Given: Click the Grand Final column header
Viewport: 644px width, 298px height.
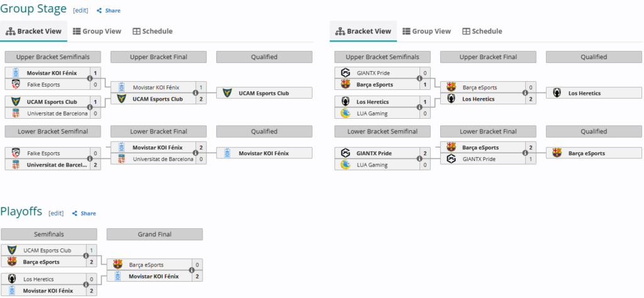Looking at the screenshot, I should pos(155,235).
